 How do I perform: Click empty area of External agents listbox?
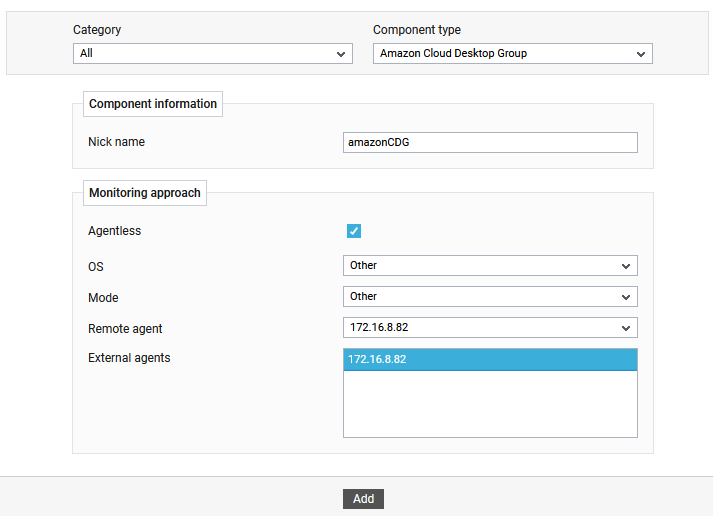490,404
